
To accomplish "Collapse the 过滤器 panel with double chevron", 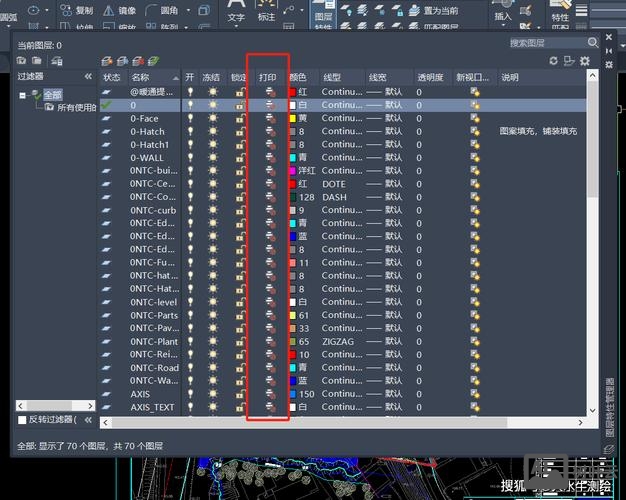I will click(88, 77).
